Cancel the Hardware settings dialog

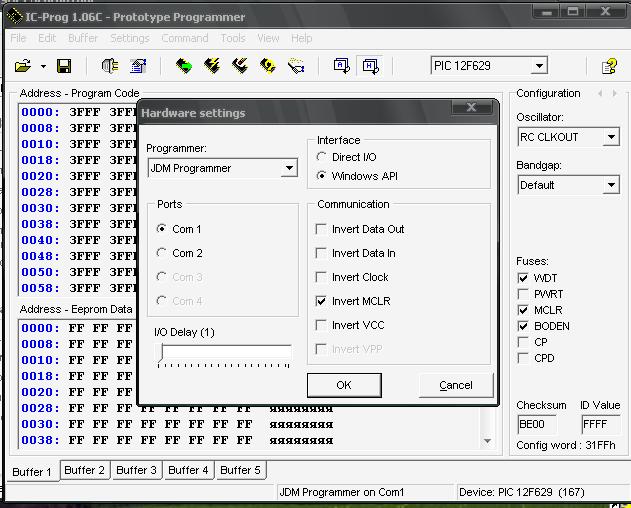click(x=456, y=385)
